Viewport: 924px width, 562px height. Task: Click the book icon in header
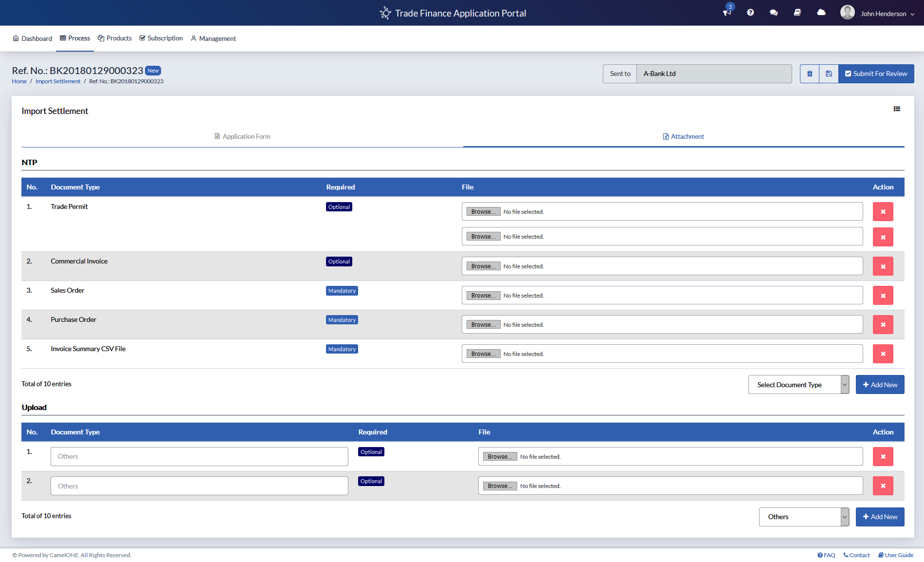click(x=797, y=13)
